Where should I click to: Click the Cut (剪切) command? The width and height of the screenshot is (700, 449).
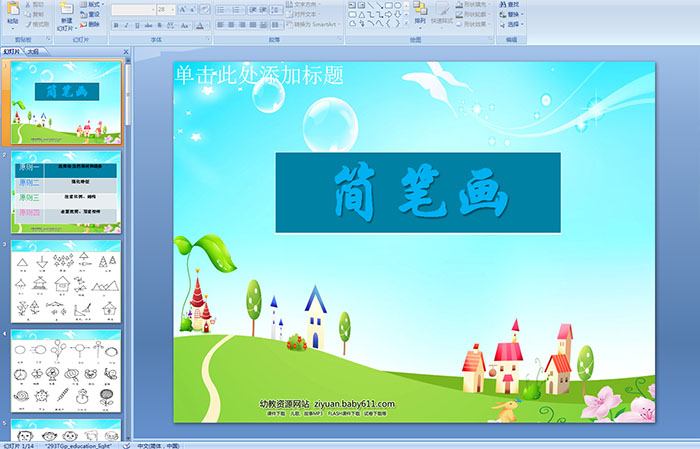point(35,4)
